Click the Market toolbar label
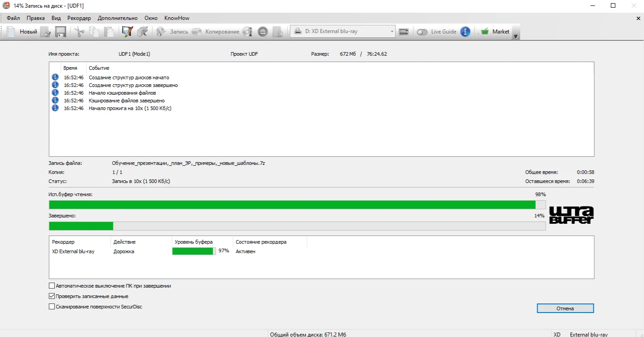This screenshot has height=337, width=644. 501,32
